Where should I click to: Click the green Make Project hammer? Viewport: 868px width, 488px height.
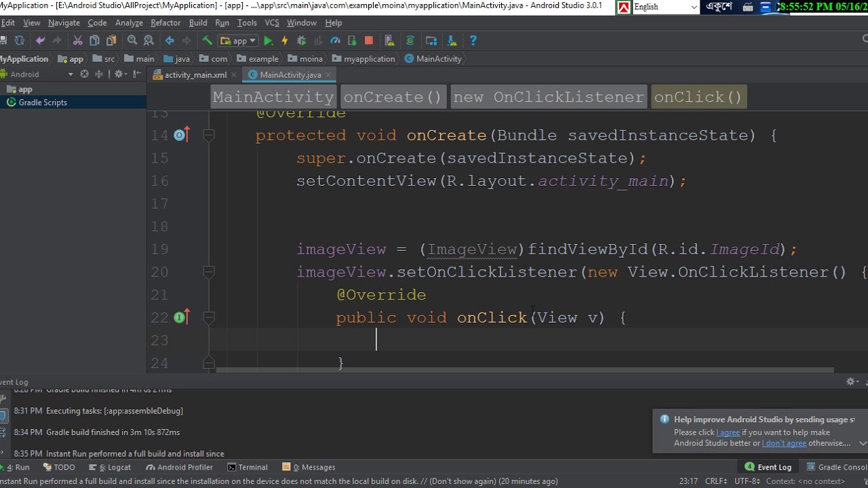point(208,41)
